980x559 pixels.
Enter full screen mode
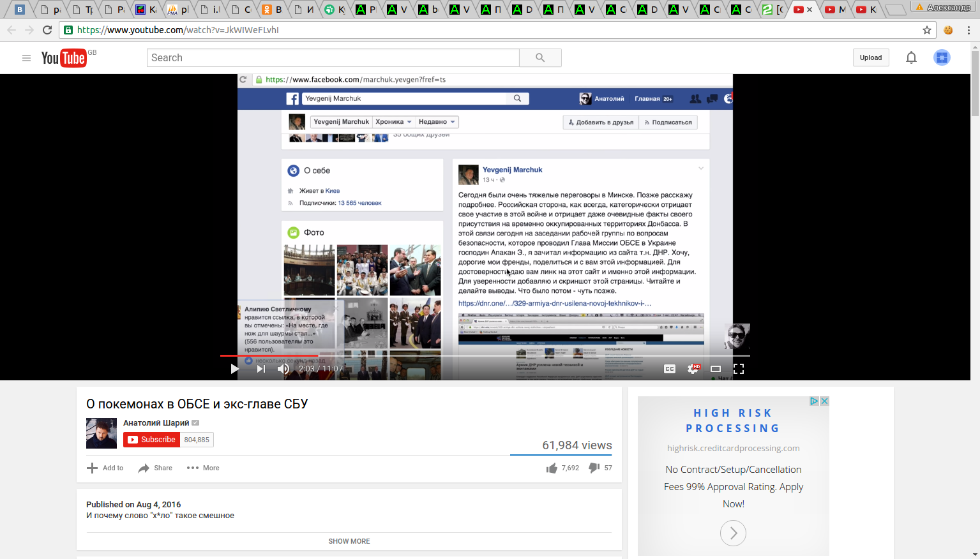(x=739, y=369)
